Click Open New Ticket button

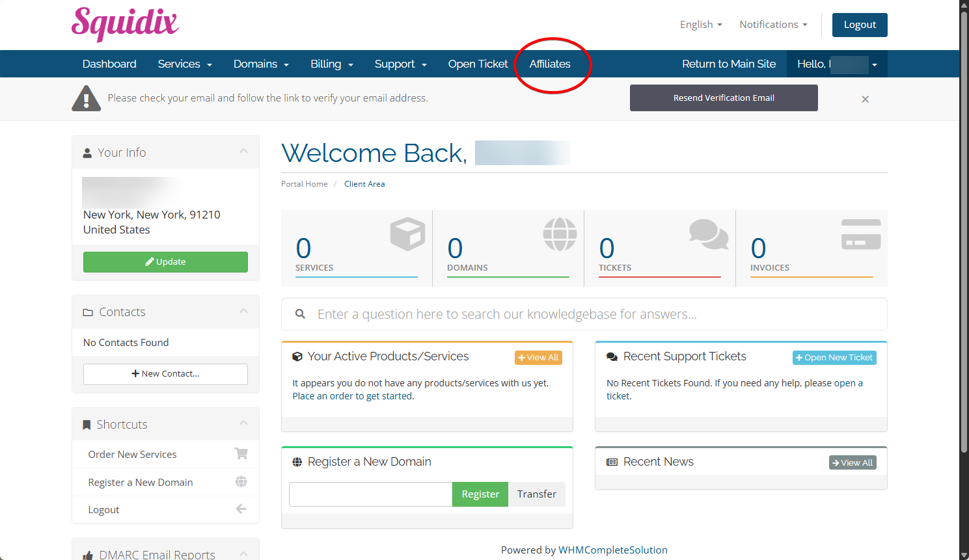[x=834, y=358]
